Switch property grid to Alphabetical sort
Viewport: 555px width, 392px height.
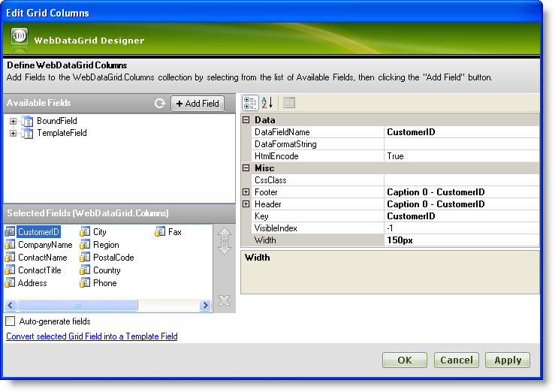267,103
